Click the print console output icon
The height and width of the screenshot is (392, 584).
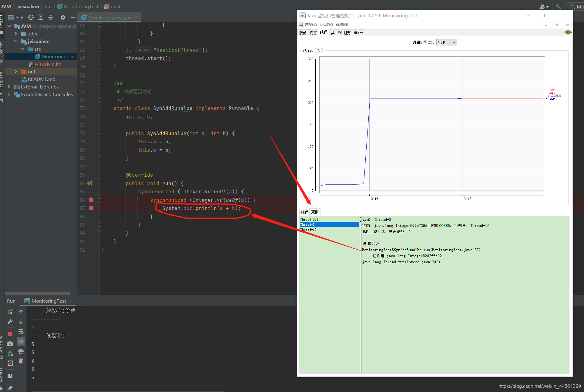coord(21,351)
